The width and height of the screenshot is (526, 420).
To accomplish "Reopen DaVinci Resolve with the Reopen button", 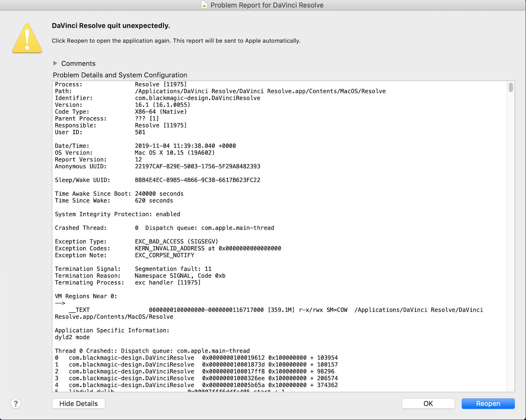I will tap(488, 404).
